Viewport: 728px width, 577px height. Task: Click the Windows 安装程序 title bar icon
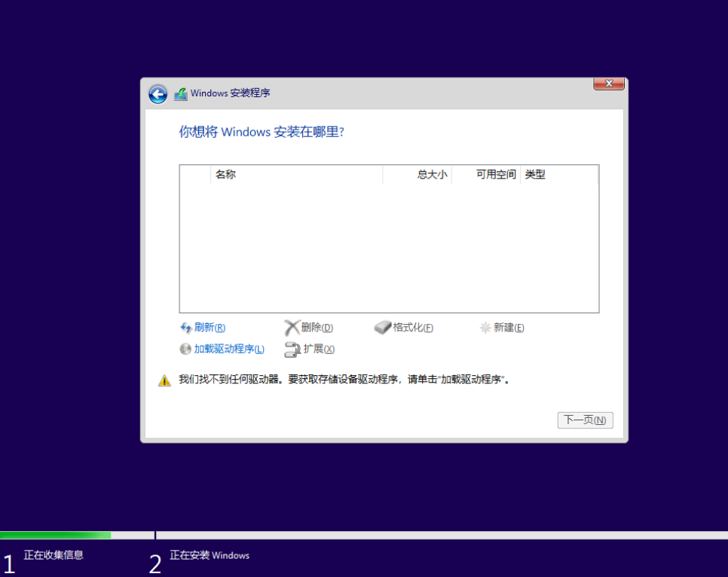(x=181, y=94)
